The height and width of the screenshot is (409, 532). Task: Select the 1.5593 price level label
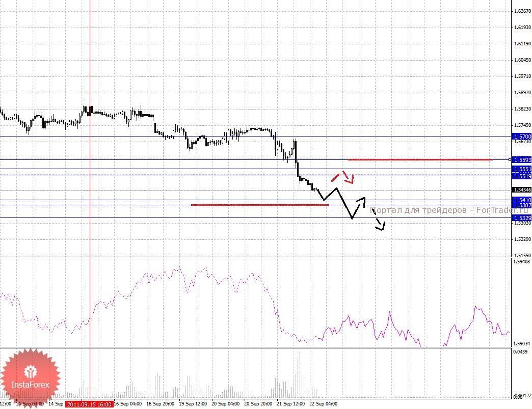pos(522,160)
